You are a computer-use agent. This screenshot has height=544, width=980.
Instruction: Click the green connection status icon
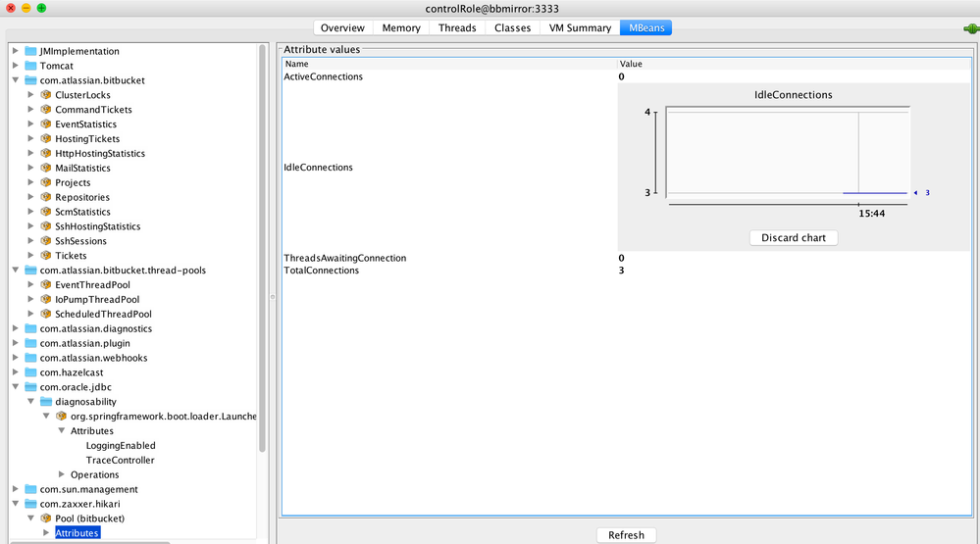pyautogui.click(x=972, y=28)
